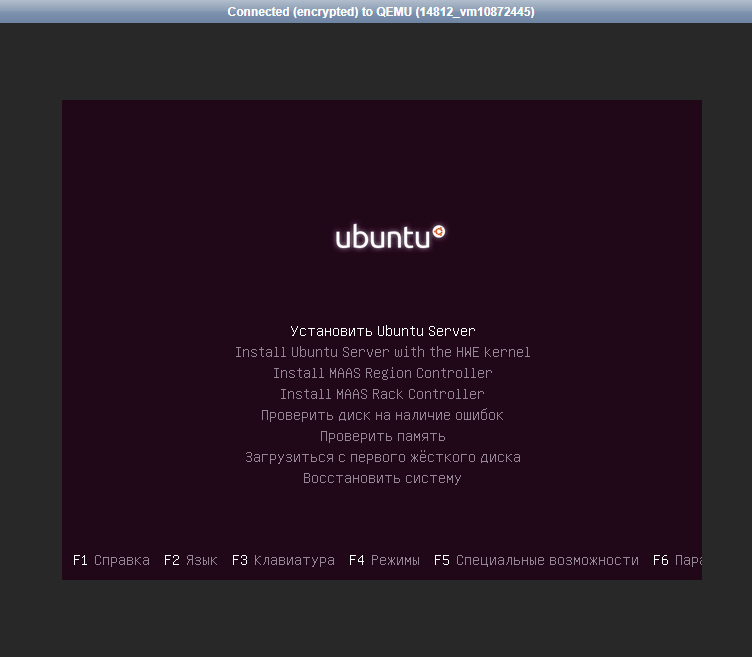Select Установить Ubuntu Server menu entry
This screenshot has height=657, width=752.
(382, 331)
